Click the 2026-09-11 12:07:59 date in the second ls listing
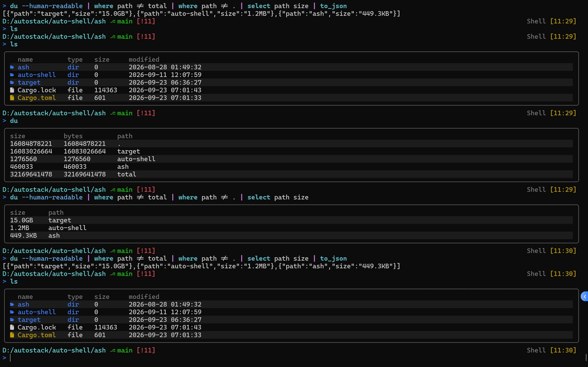588x367 pixels. (x=165, y=312)
